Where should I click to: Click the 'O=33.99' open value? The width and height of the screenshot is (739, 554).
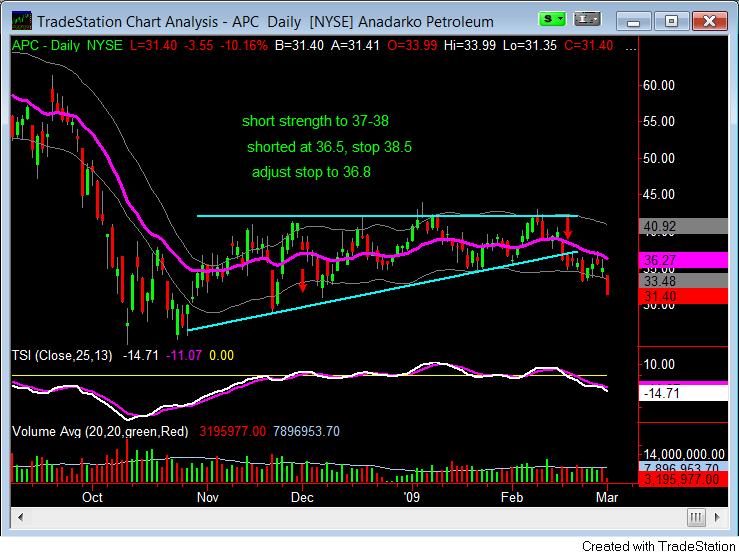pyautogui.click(x=412, y=46)
